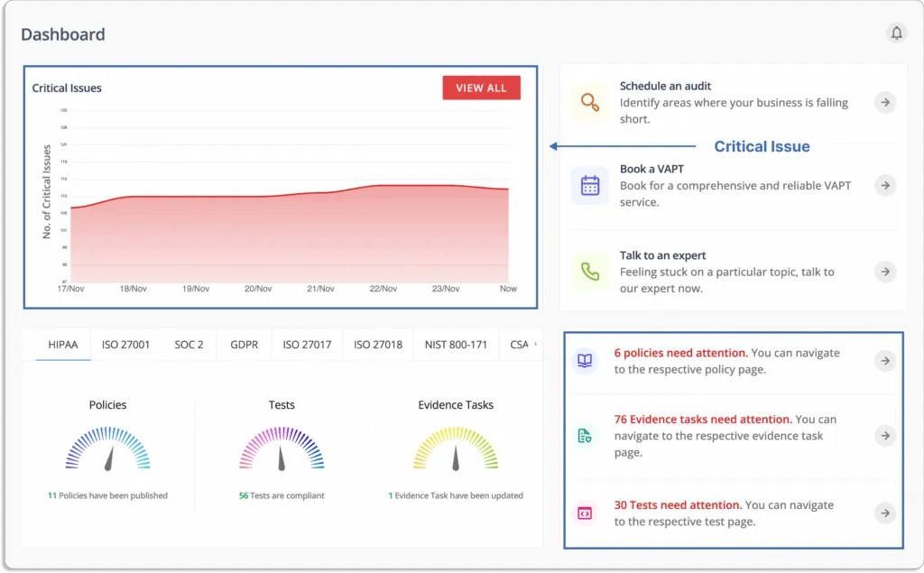Click the policies book icon
924x573 pixels.
pyautogui.click(x=585, y=361)
